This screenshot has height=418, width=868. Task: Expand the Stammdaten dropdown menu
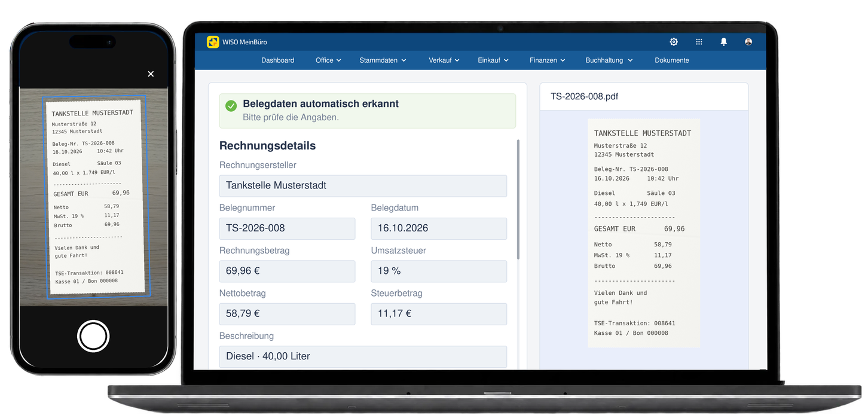point(383,60)
